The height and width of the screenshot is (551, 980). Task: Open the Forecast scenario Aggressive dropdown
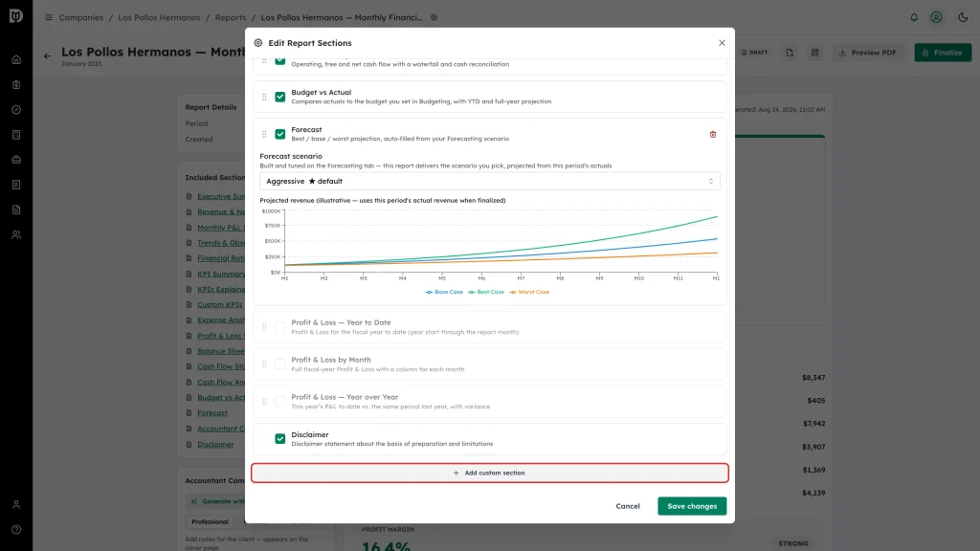tap(489, 181)
